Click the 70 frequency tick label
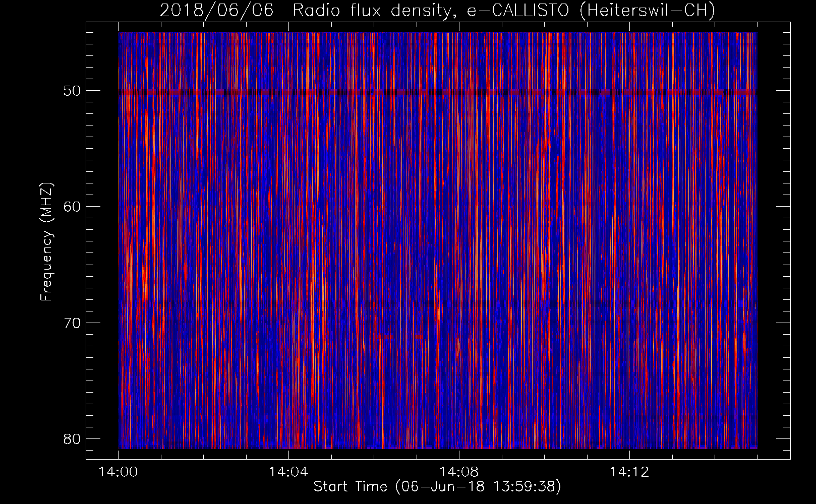The width and height of the screenshot is (816, 504). [x=72, y=323]
